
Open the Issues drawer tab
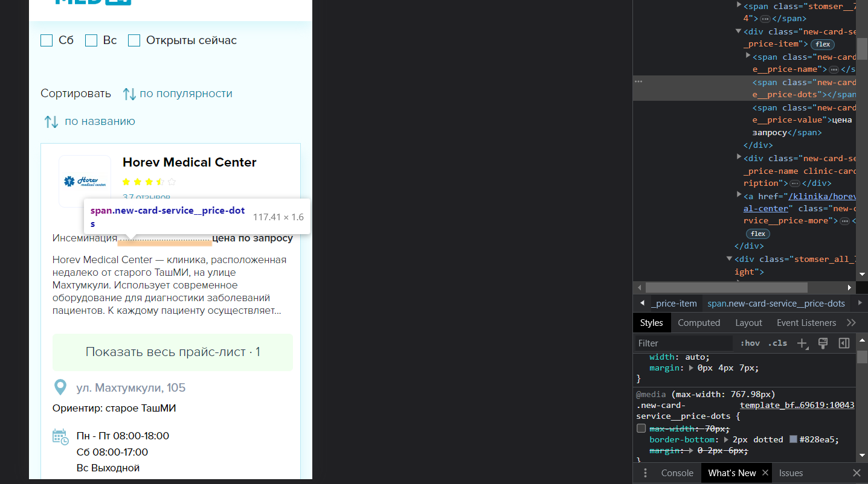[x=791, y=473]
